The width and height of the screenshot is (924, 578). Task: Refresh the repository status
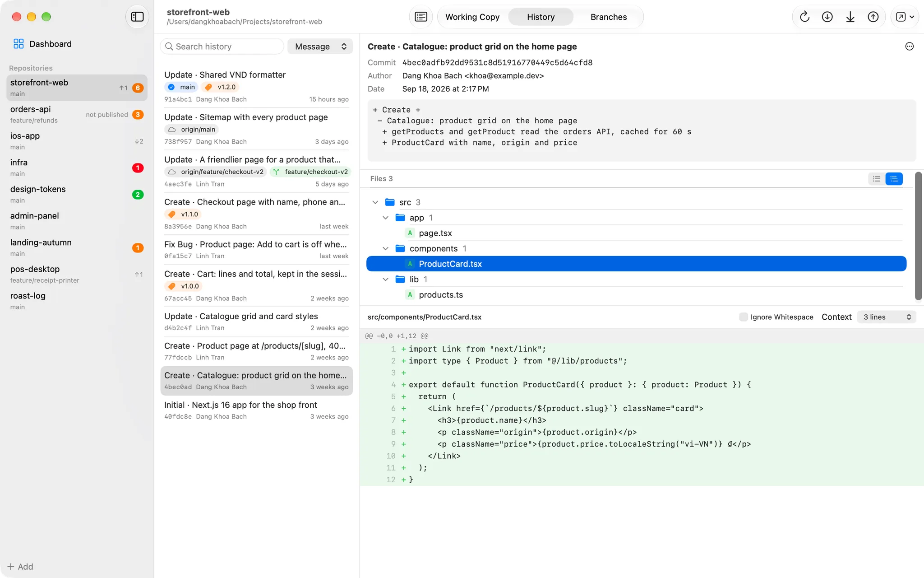(804, 17)
